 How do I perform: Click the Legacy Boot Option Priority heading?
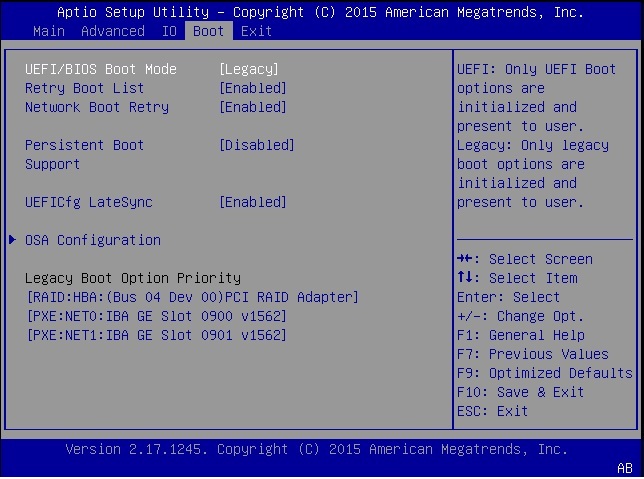point(133,278)
